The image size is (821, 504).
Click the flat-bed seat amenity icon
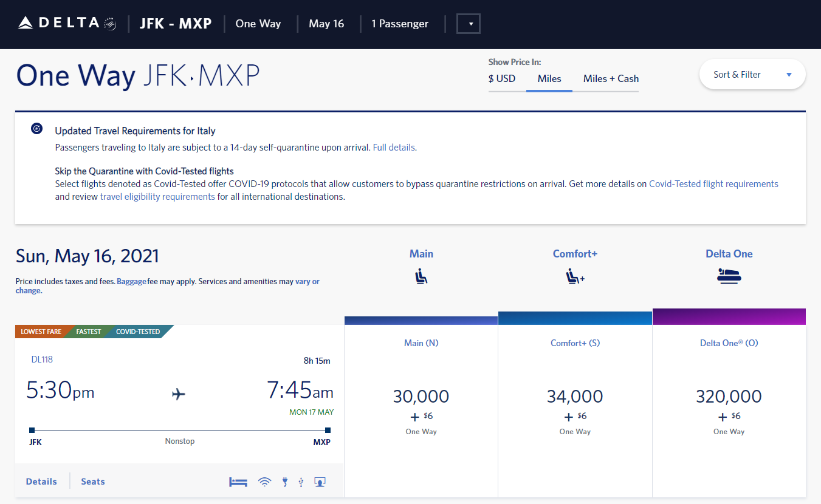pyautogui.click(x=238, y=482)
